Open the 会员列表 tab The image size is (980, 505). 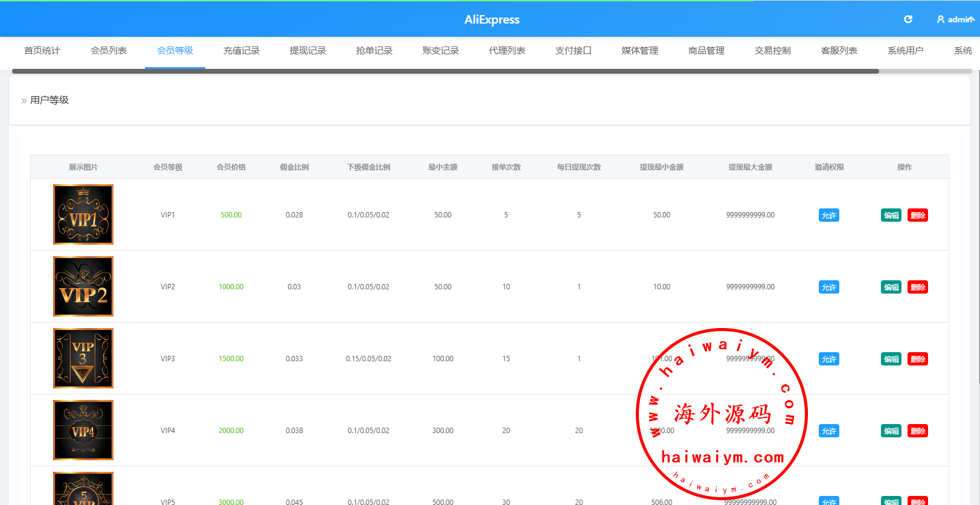[109, 51]
